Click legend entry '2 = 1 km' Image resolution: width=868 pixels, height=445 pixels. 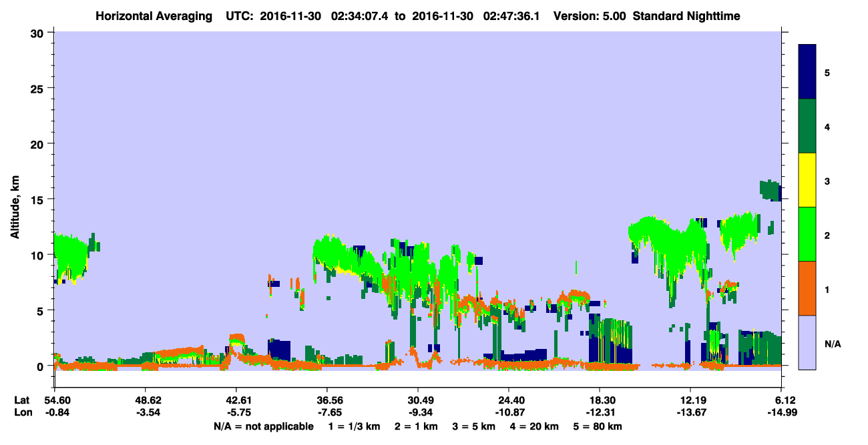click(416, 426)
